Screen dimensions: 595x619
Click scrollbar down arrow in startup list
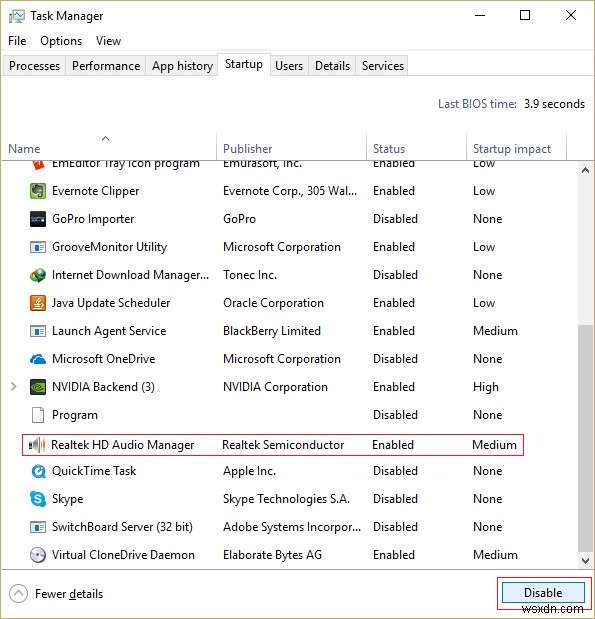tap(585, 560)
